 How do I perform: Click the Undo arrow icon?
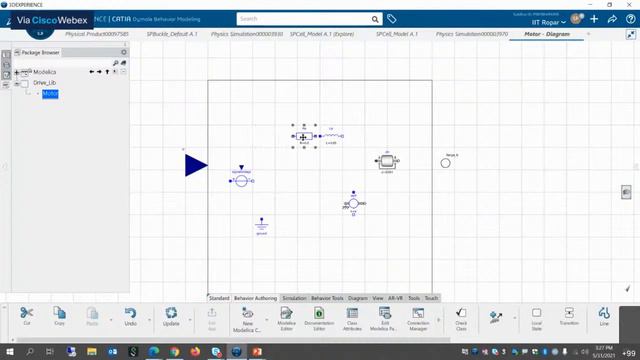point(131,313)
